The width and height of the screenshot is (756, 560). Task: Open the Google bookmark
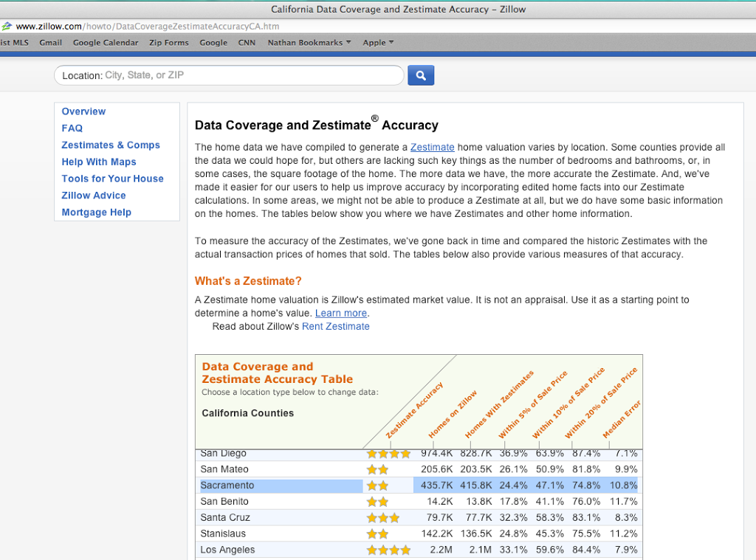click(213, 42)
